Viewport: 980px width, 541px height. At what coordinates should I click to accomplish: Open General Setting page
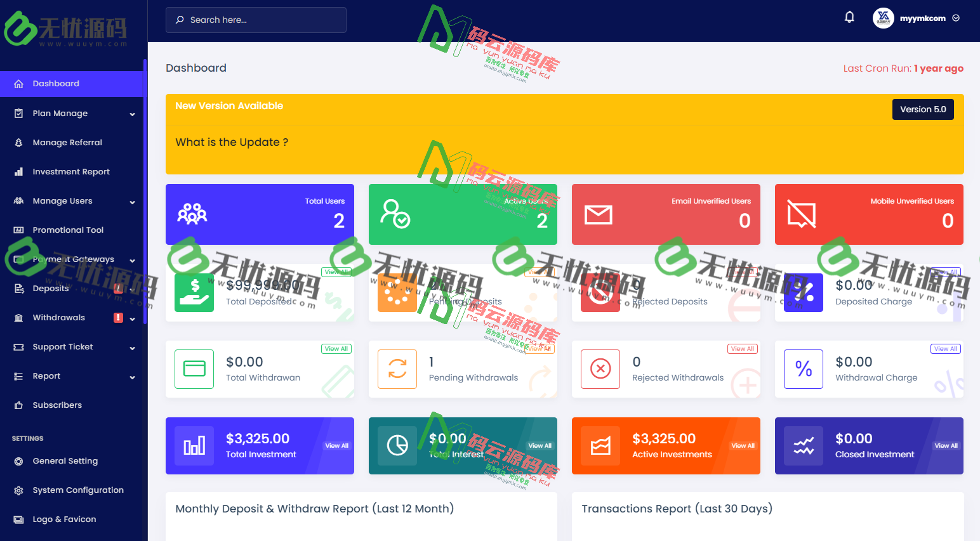(65, 461)
